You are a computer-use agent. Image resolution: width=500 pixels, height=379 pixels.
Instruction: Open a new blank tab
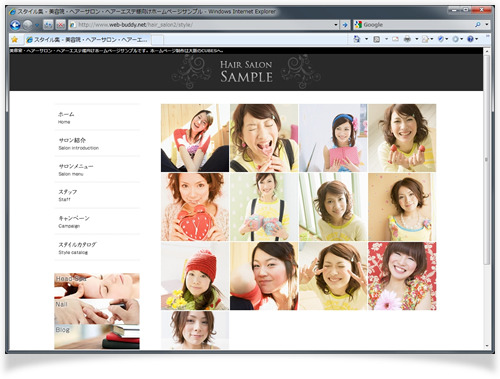coord(158,40)
